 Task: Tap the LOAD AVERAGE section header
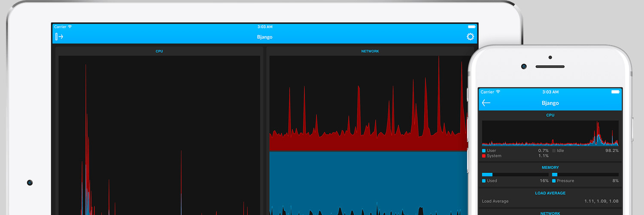550,193
